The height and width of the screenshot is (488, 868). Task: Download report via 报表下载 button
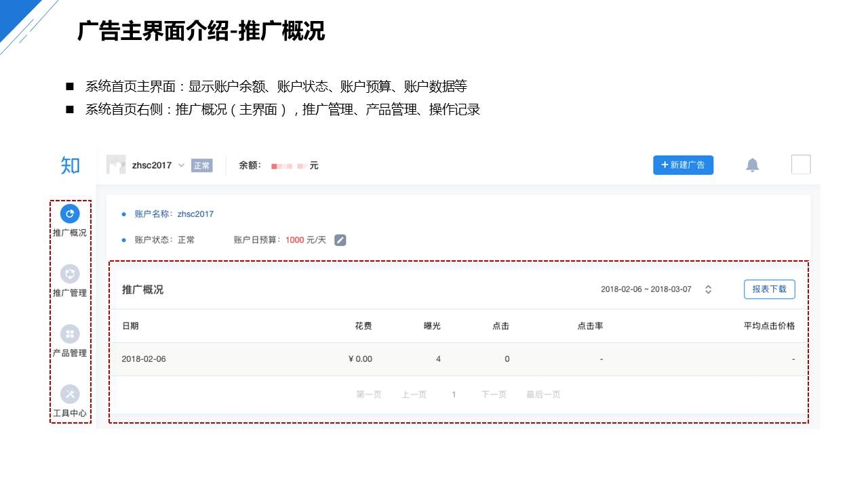coord(769,289)
